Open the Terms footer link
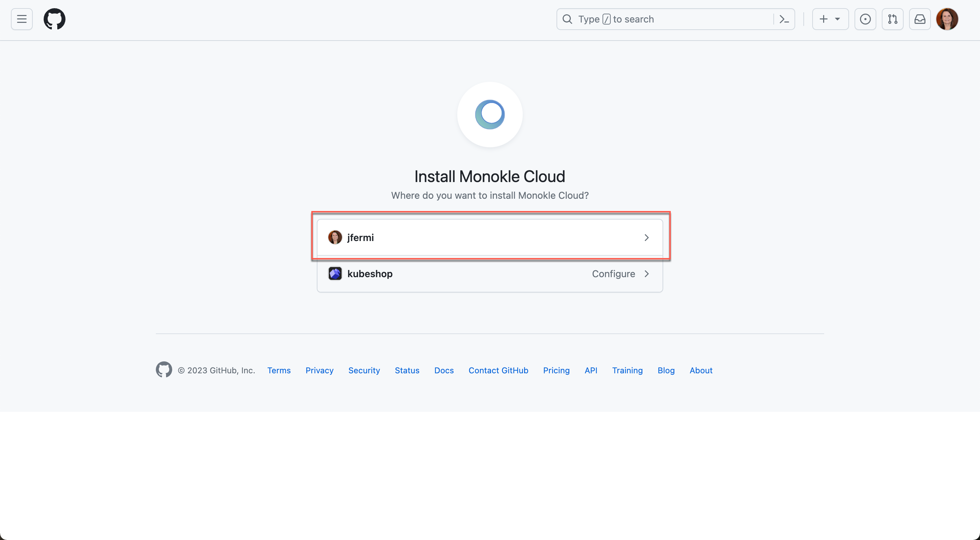The height and width of the screenshot is (540, 980). (x=279, y=370)
